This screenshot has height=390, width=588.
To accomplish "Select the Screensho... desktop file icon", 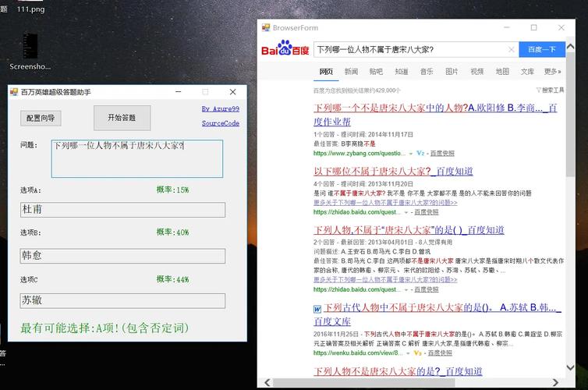I will click(30, 52).
